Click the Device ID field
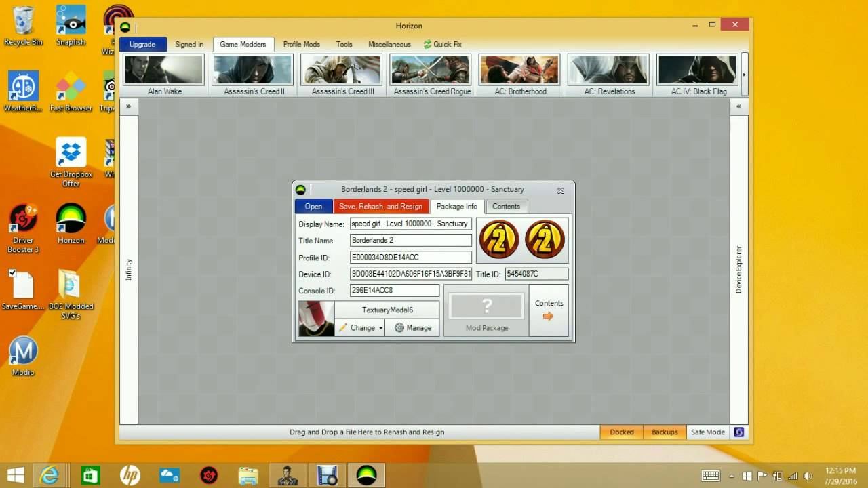Viewport: 868px width, 488px height. point(411,274)
